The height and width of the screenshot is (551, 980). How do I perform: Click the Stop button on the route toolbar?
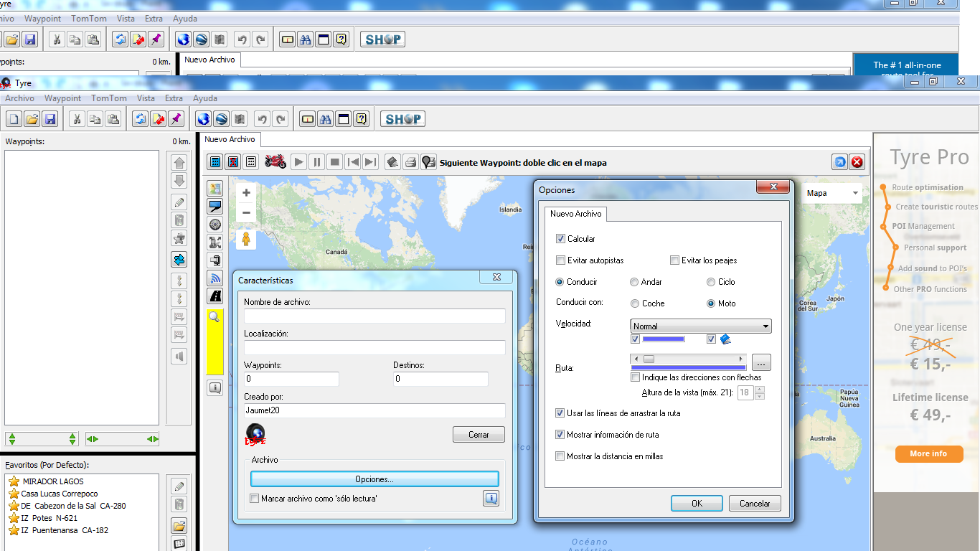click(x=334, y=162)
